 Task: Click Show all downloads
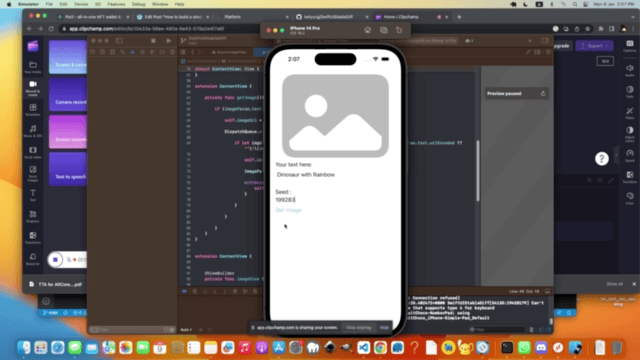point(614,284)
